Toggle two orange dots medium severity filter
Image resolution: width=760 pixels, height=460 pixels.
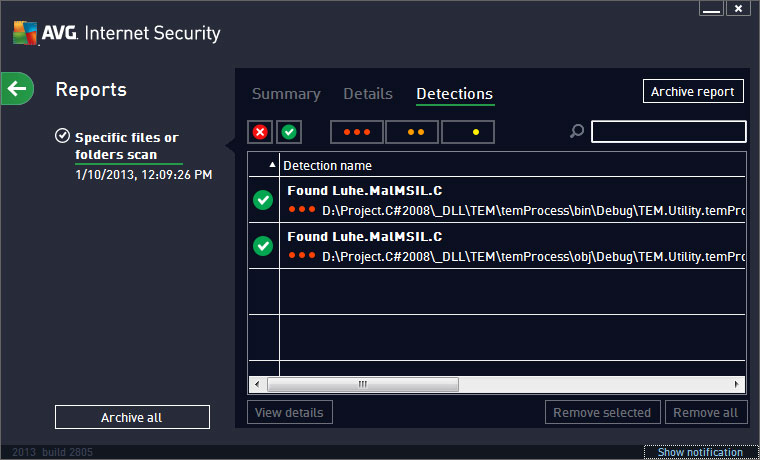(x=412, y=132)
